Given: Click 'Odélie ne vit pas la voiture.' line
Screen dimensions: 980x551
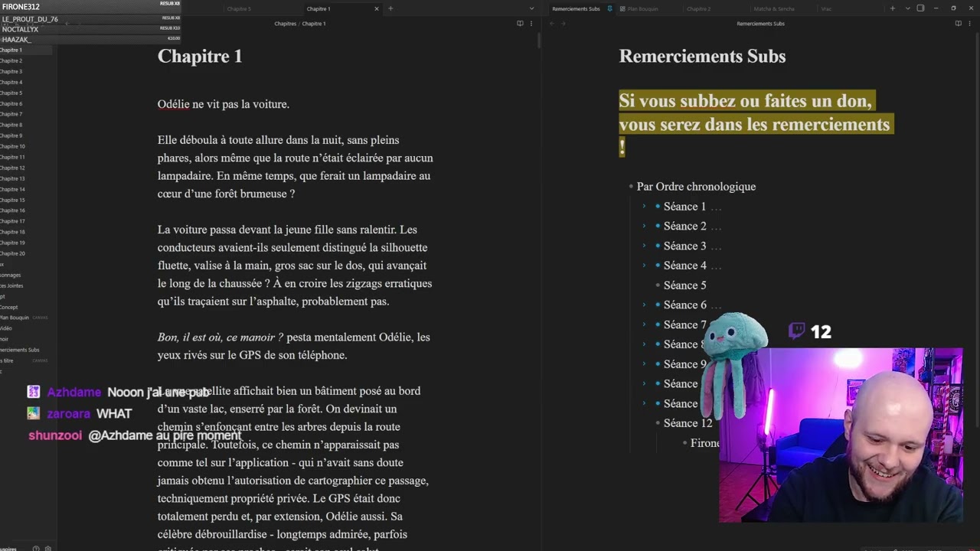Looking at the screenshot, I should coord(224,104).
